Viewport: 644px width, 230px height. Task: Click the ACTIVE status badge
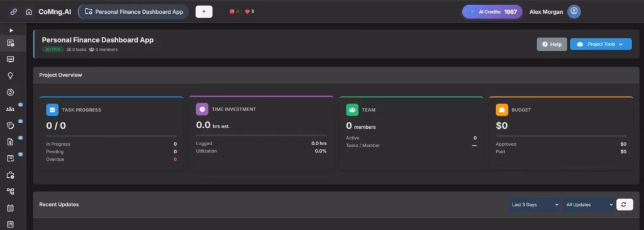53,49
